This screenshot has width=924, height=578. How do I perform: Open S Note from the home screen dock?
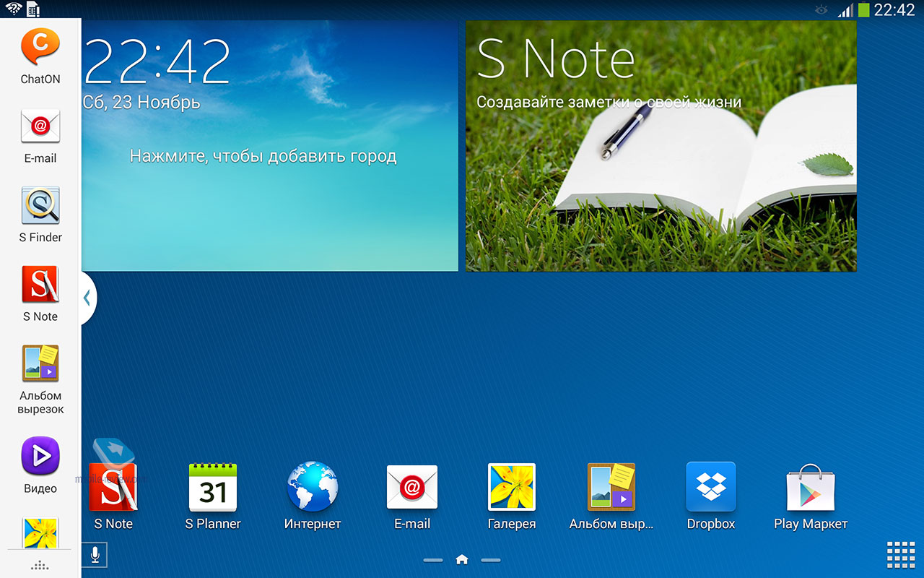[x=113, y=496]
